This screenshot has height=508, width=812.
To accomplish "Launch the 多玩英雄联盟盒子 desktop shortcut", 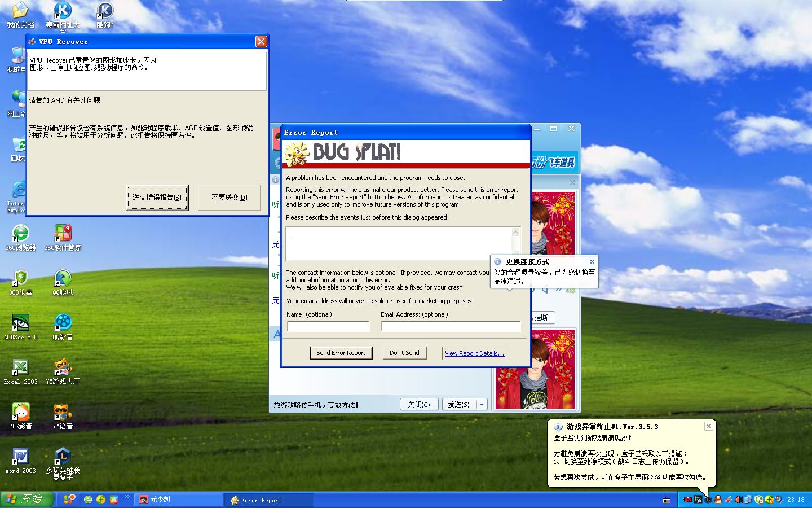I will tap(63, 464).
